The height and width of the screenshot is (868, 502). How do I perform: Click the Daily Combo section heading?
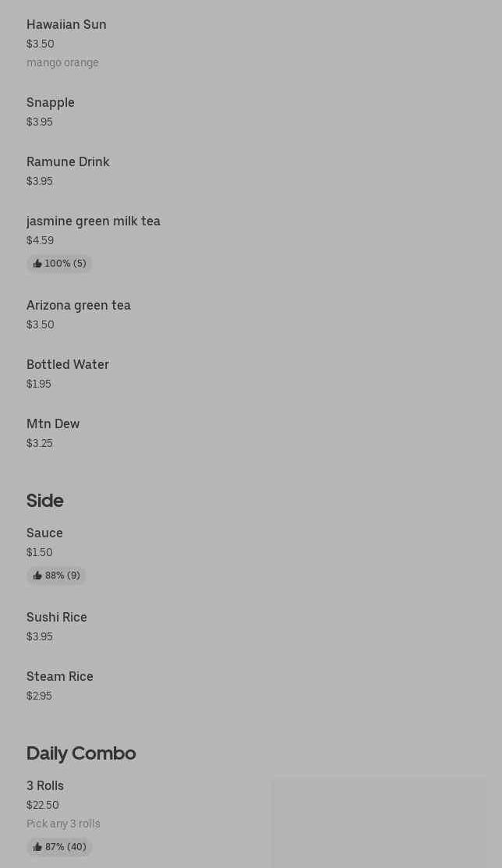81,753
